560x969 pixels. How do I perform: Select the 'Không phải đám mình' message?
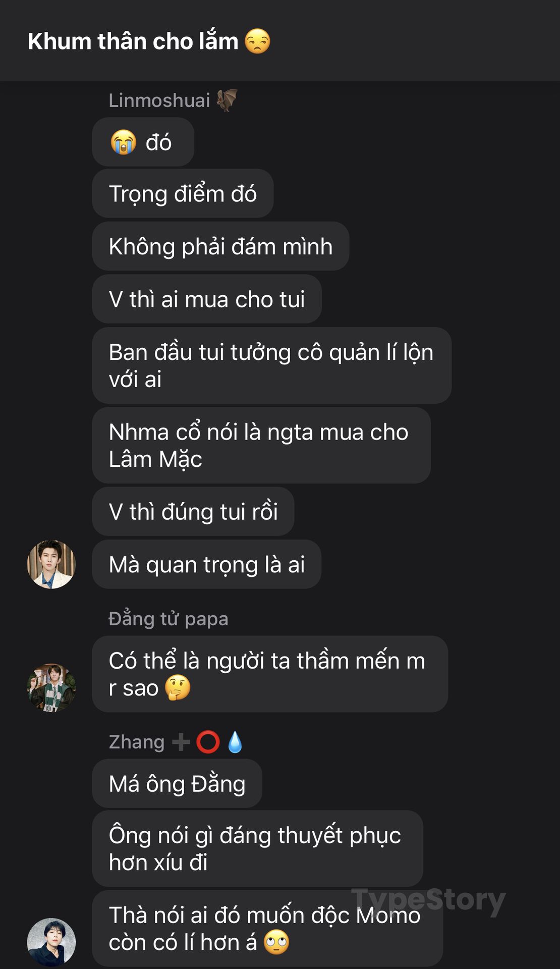[x=220, y=246]
